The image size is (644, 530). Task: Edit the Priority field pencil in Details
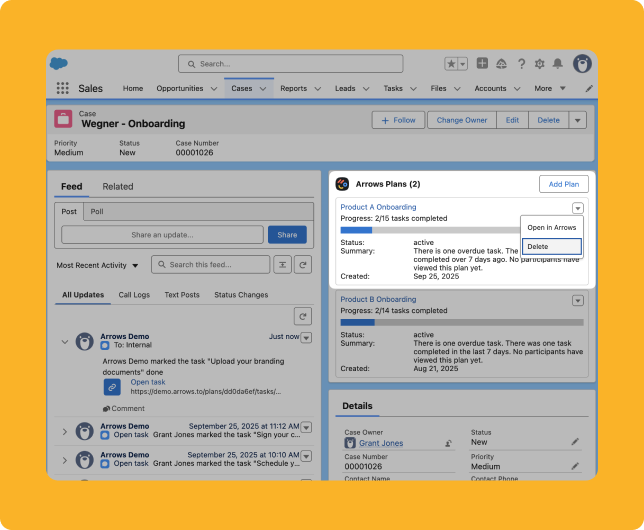(x=575, y=466)
